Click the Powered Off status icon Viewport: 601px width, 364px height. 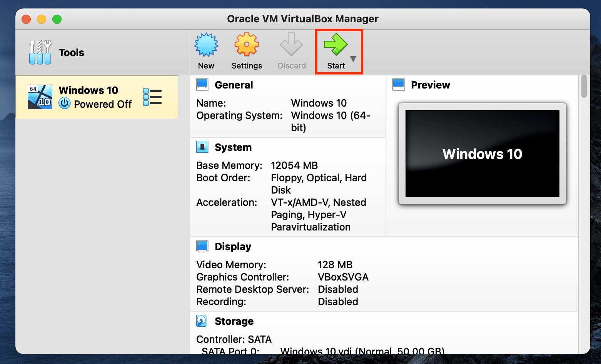[64, 104]
